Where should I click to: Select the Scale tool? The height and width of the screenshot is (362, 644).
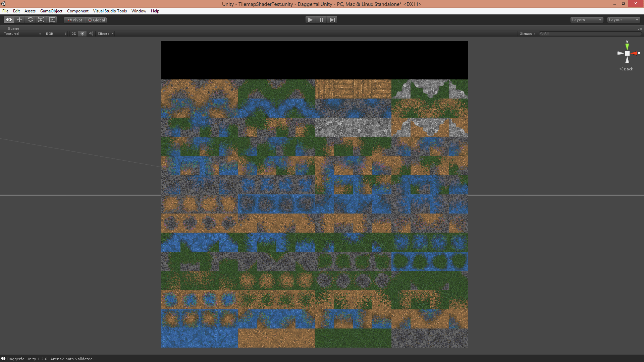pyautogui.click(x=41, y=20)
